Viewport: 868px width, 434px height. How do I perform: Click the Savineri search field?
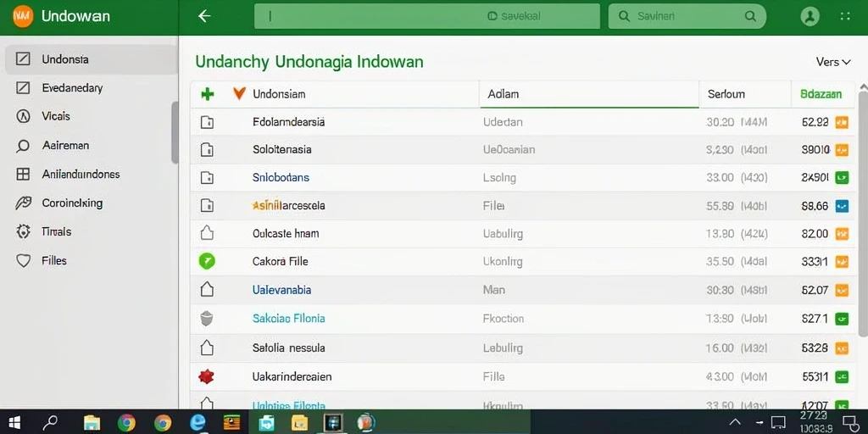tap(687, 17)
